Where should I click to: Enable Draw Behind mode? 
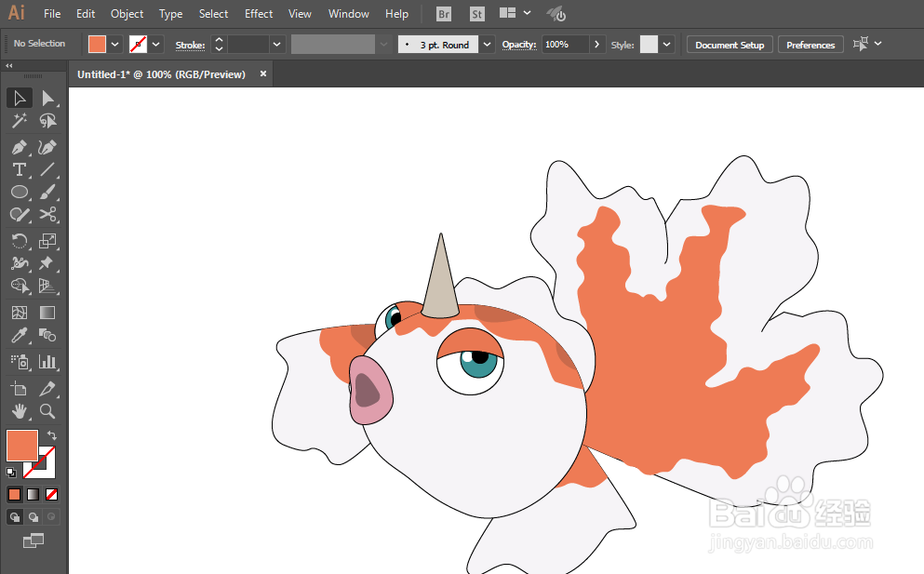tap(33, 517)
